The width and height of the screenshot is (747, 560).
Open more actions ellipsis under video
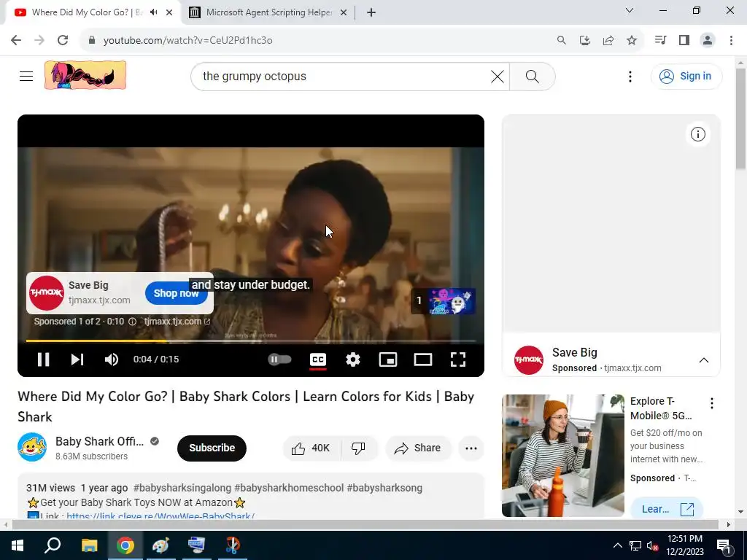coord(471,448)
